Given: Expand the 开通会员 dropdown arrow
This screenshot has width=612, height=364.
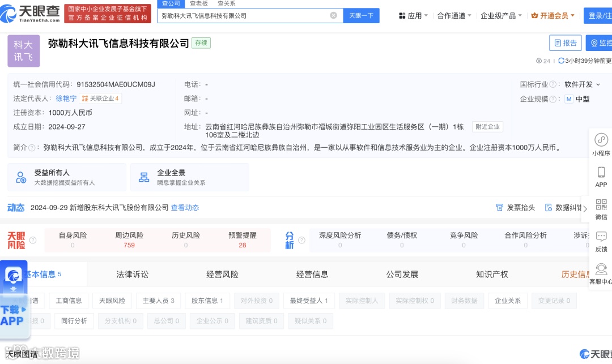Looking at the screenshot, I should pos(572,16).
